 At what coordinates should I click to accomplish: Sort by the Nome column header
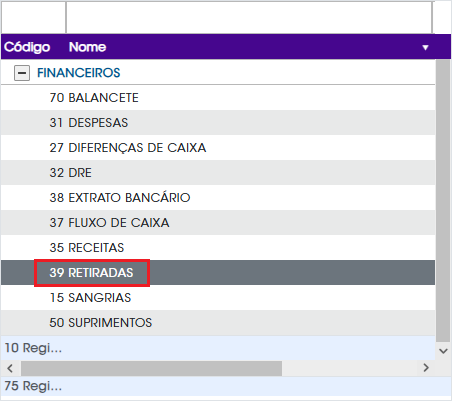pos(87,47)
